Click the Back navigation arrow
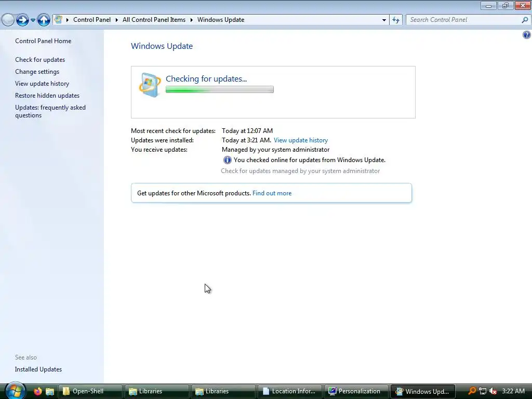Viewport: 532px width, 399px height. pyautogui.click(x=8, y=20)
